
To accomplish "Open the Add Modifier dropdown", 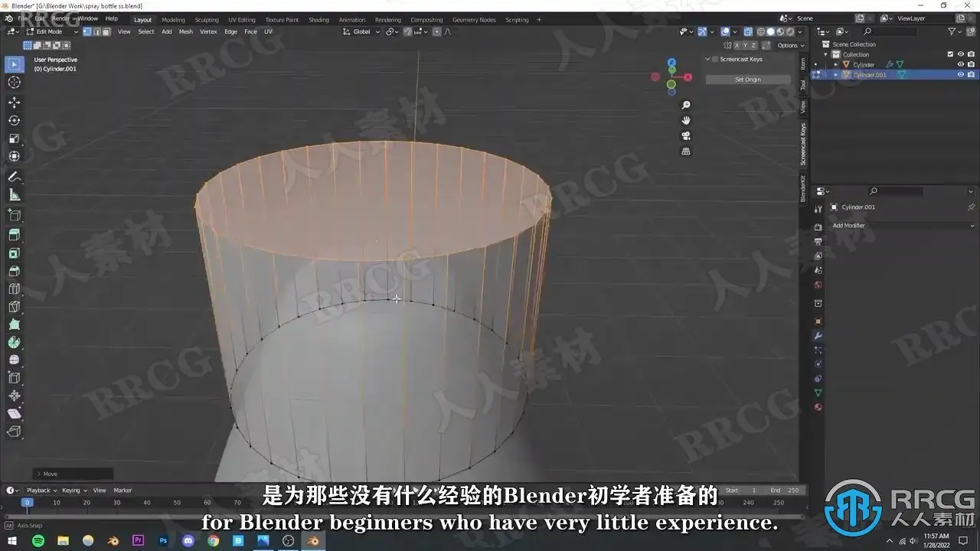I will [902, 226].
